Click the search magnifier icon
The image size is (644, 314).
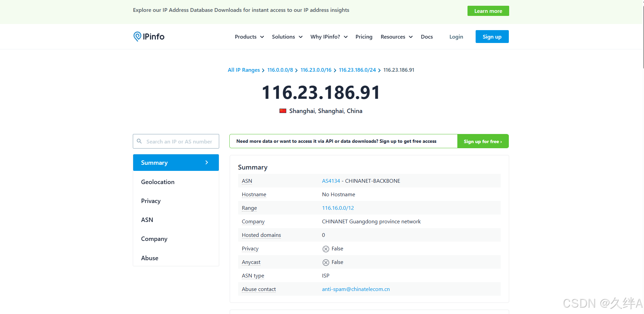click(139, 141)
